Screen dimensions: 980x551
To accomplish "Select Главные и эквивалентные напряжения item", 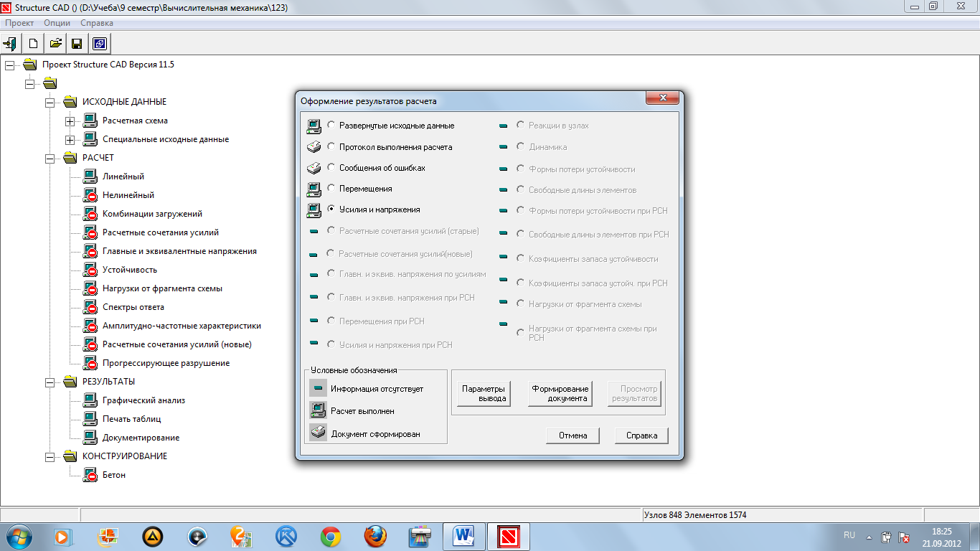I will coord(179,251).
